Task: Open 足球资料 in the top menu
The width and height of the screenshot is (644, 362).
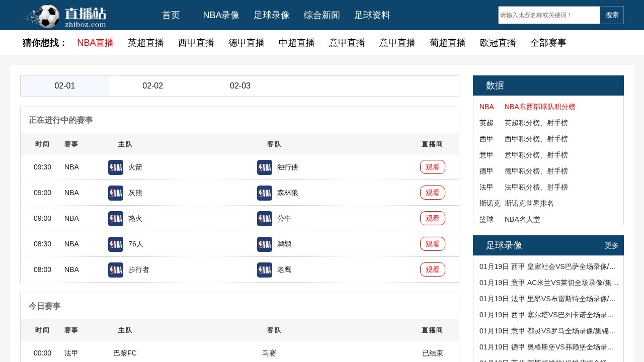Action: (x=372, y=15)
